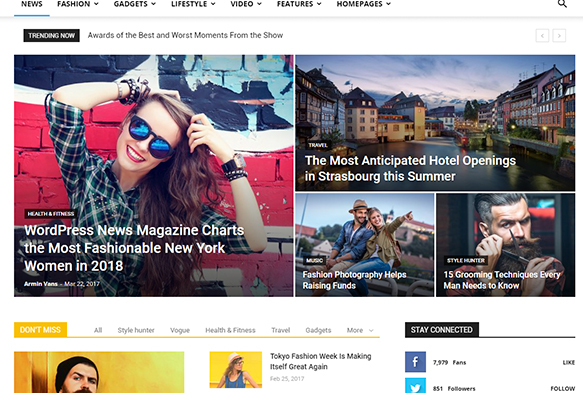Show next trending story arrow

pos(559,36)
